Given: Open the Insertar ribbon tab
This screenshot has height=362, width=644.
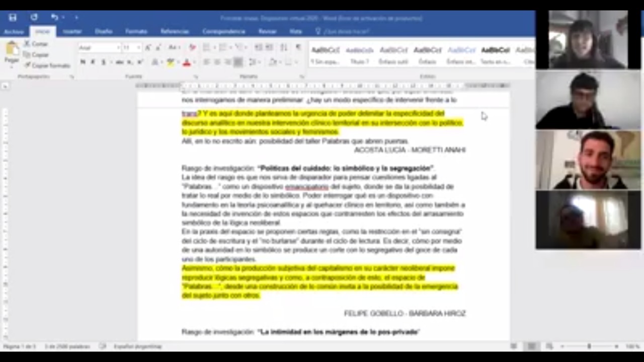Looking at the screenshot, I should (x=72, y=31).
